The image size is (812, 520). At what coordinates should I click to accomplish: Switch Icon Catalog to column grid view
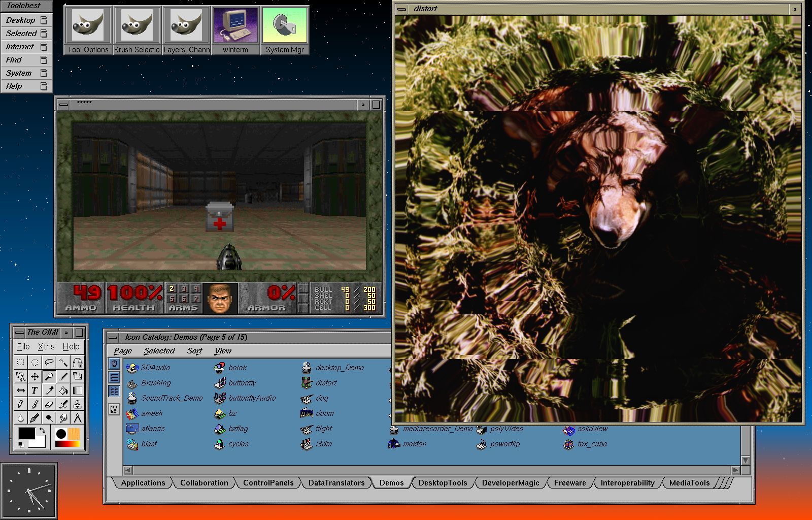[x=114, y=391]
